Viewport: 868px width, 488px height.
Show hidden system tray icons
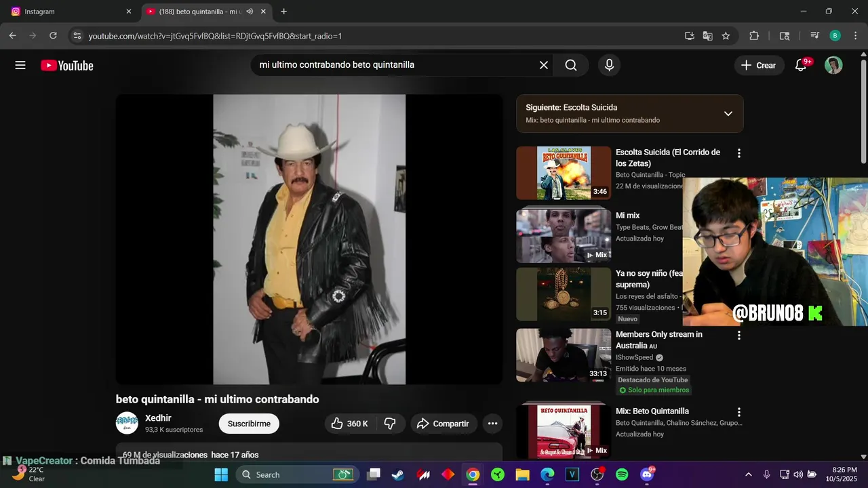[749, 474]
